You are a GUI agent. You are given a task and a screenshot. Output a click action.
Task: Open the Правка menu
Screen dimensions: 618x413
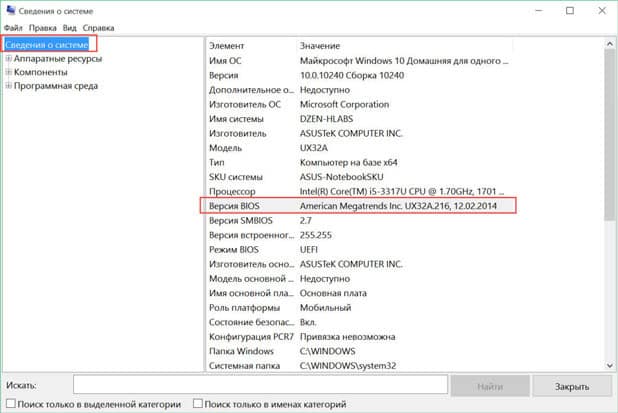coord(43,28)
